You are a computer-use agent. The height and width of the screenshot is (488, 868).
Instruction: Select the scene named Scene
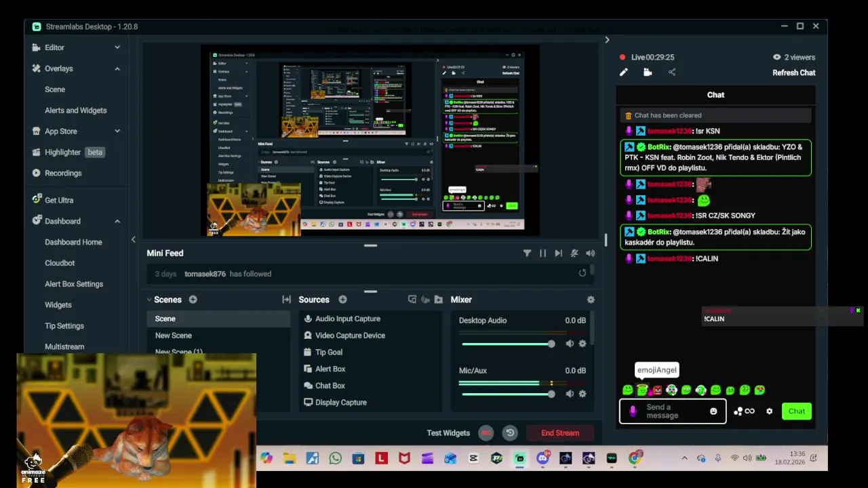coord(218,319)
